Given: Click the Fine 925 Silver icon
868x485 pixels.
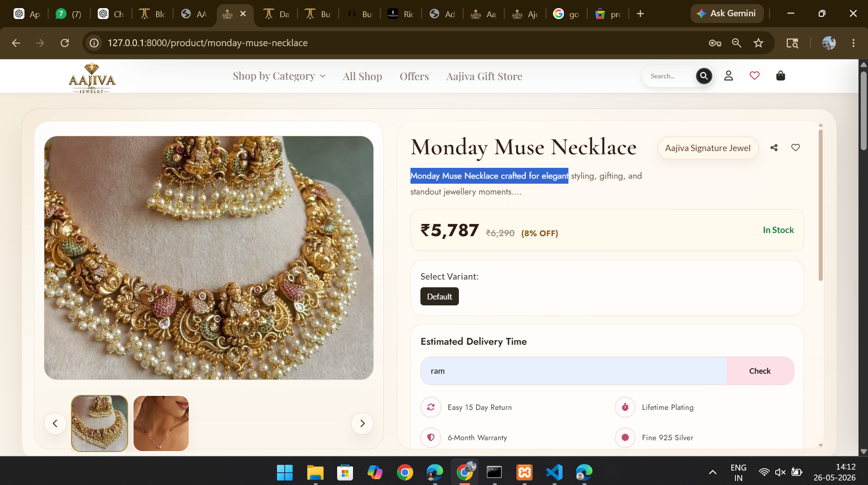Looking at the screenshot, I should click(x=625, y=437).
